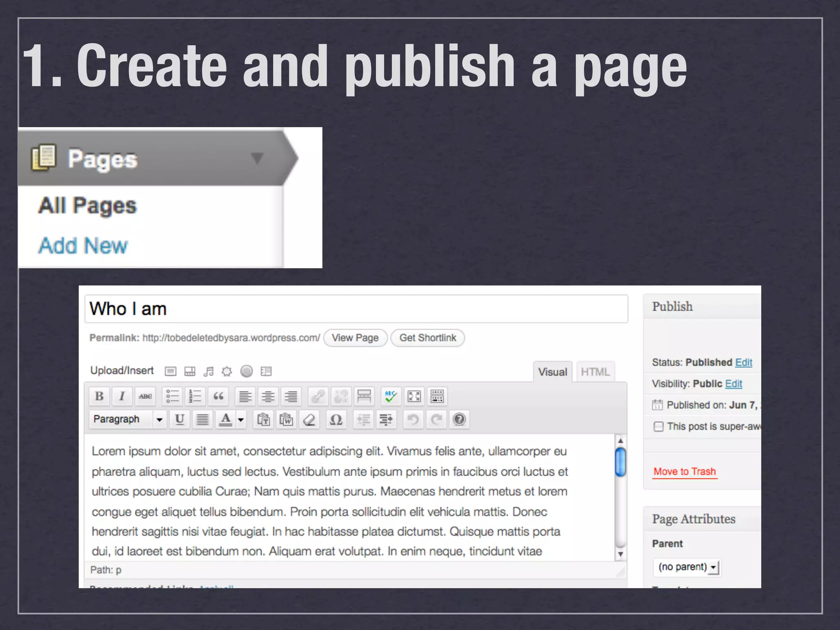
Task: Insert a special character with Omega
Action: (x=336, y=419)
